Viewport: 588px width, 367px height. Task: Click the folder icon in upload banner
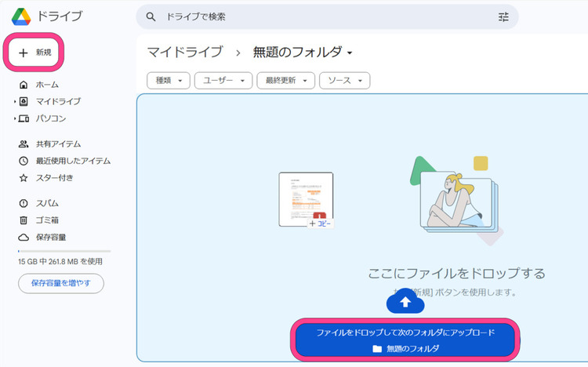377,349
